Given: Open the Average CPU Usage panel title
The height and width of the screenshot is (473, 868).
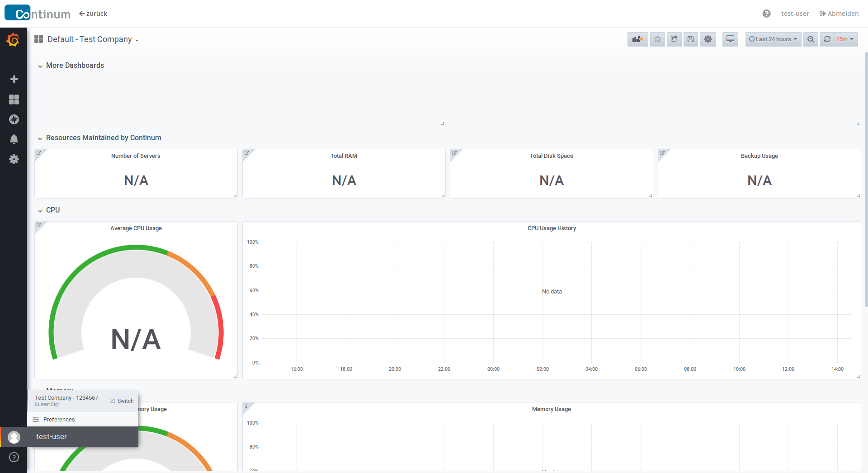Looking at the screenshot, I should pos(136,228).
